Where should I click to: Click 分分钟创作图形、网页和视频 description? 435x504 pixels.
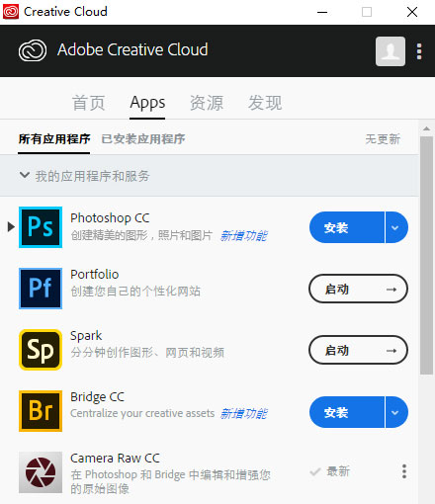[147, 353]
